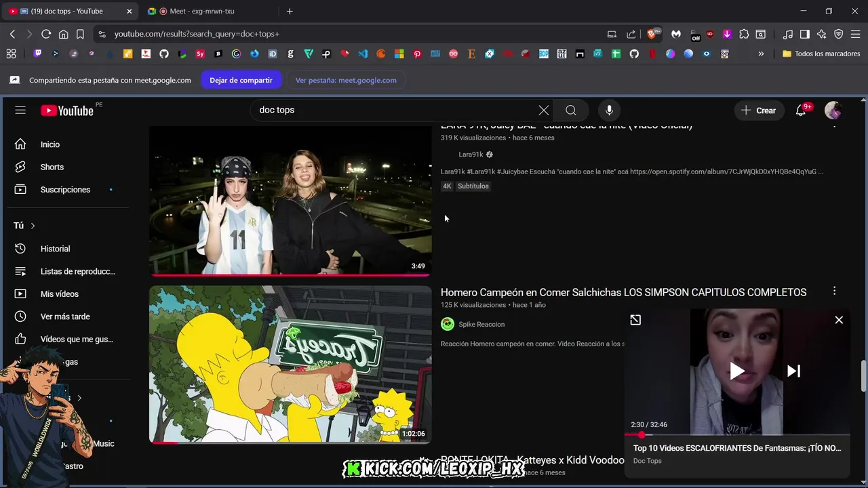
Task: Open Vídeos que me gustan
Action: tap(68, 339)
